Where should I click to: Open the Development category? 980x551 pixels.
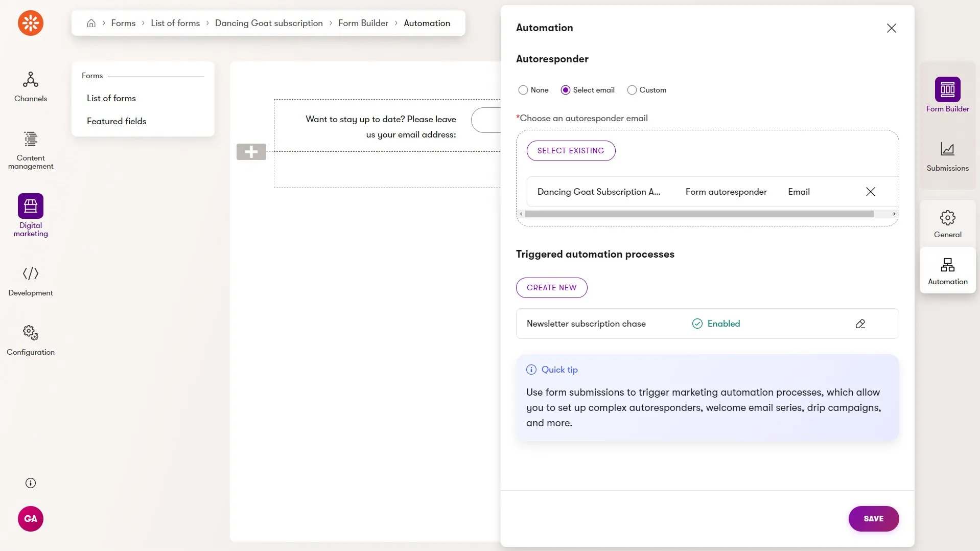[31, 281]
